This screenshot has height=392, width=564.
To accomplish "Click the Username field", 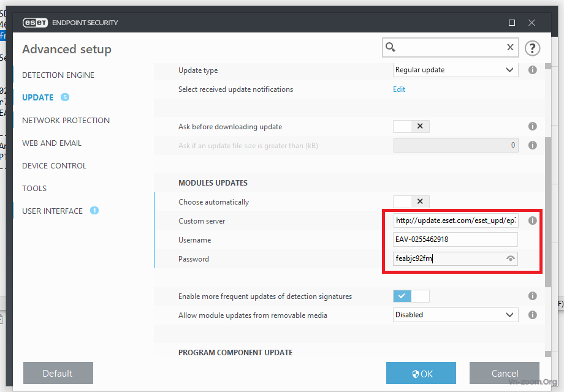I will pos(455,239).
